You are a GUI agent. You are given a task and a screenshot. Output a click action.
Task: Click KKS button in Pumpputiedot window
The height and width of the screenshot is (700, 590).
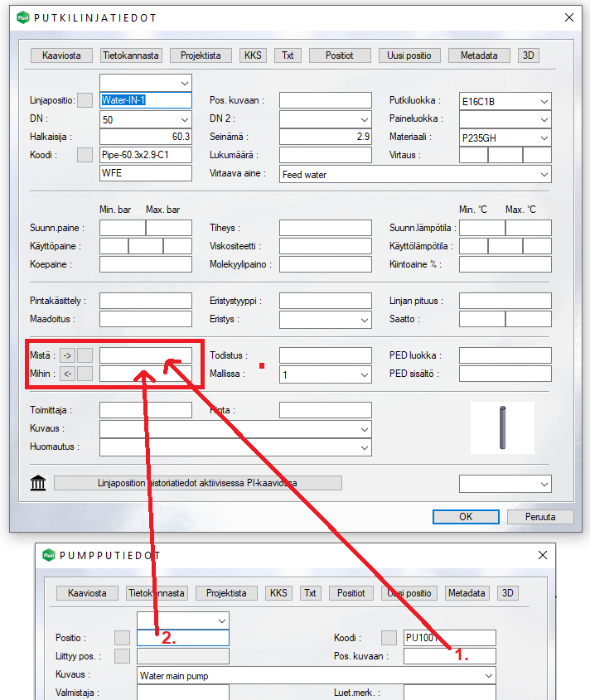(278, 593)
